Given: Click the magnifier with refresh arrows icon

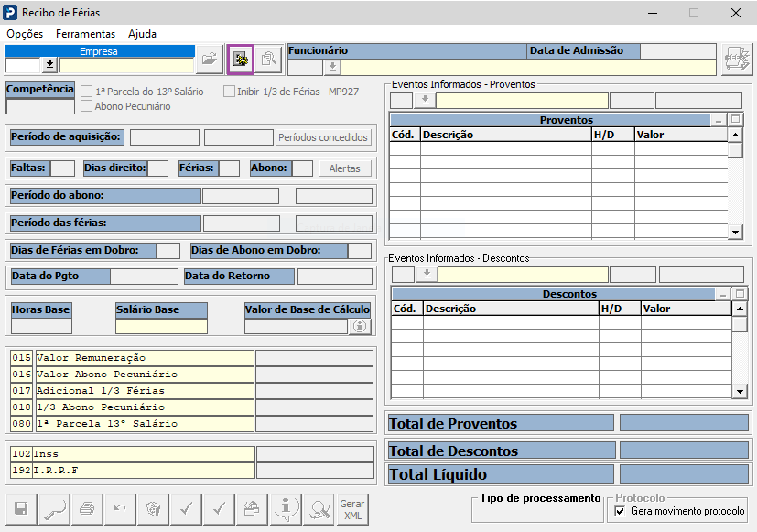Looking at the screenshot, I should (x=319, y=508).
